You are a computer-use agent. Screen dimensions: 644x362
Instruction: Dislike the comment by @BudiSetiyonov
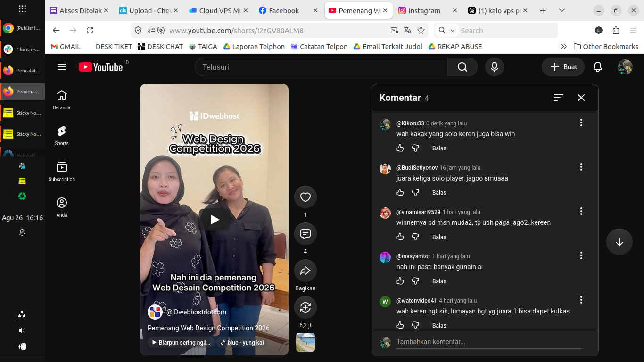pos(415,192)
